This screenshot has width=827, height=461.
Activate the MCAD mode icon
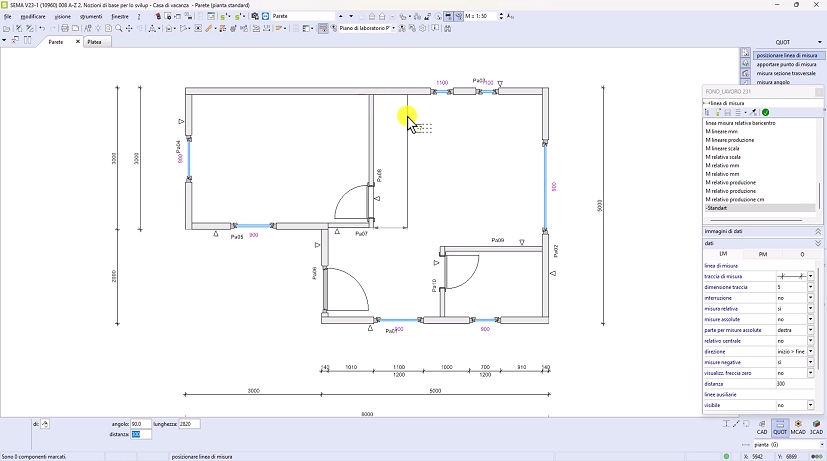[798, 426]
